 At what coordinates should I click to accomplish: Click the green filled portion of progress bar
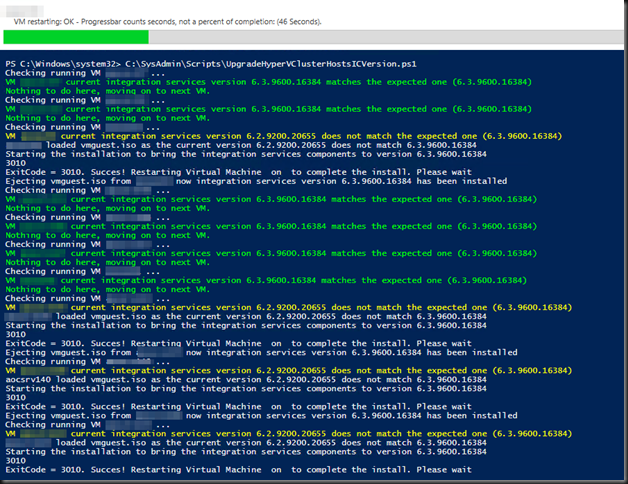[76, 37]
